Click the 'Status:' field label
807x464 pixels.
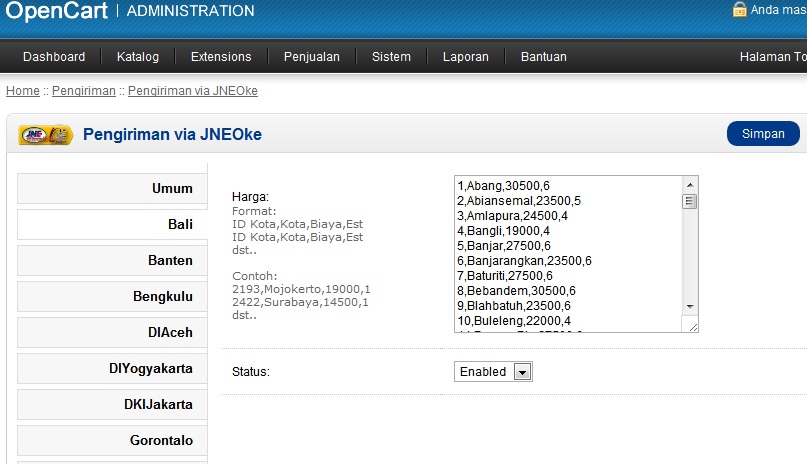pyautogui.click(x=251, y=371)
